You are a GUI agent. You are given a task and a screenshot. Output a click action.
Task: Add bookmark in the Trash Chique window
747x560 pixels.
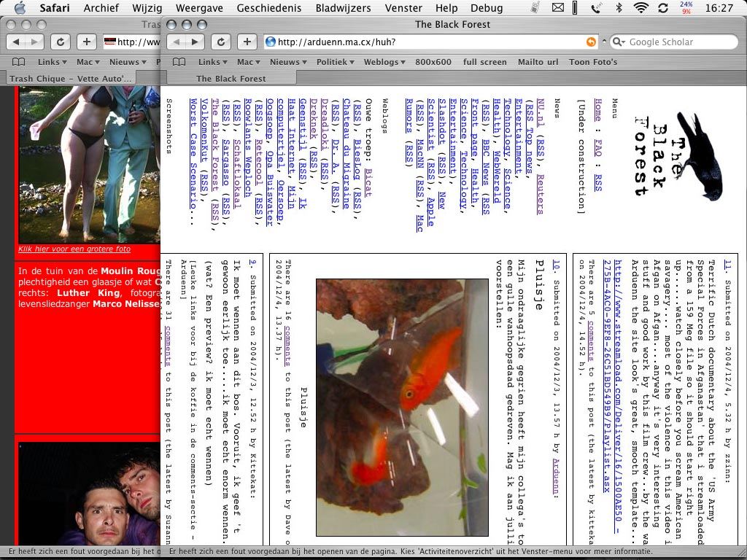(x=86, y=42)
